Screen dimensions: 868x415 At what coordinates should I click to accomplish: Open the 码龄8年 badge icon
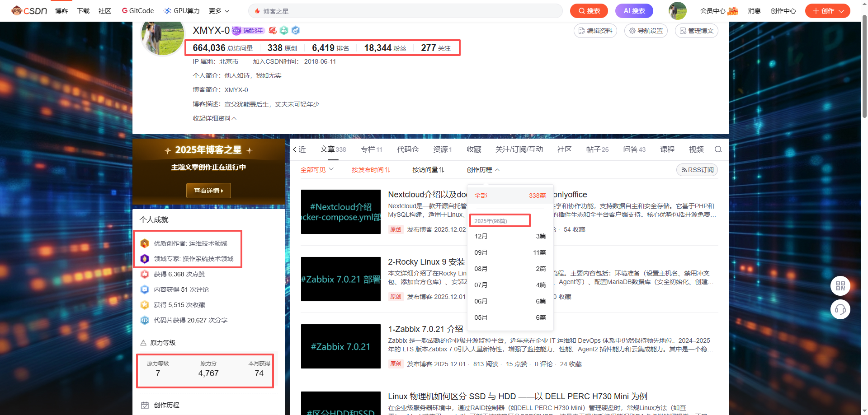248,31
